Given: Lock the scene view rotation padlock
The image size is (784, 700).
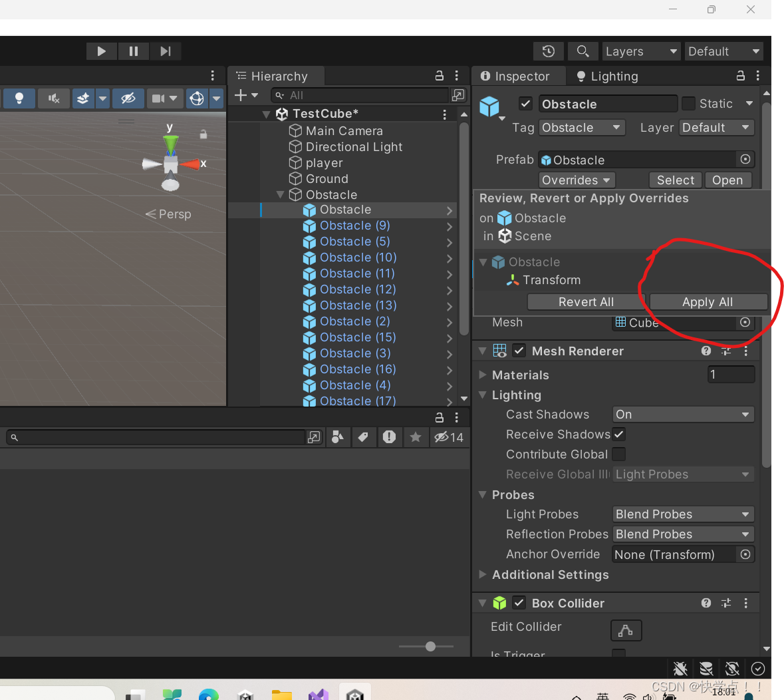Looking at the screenshot, I should tap(203, 134).
